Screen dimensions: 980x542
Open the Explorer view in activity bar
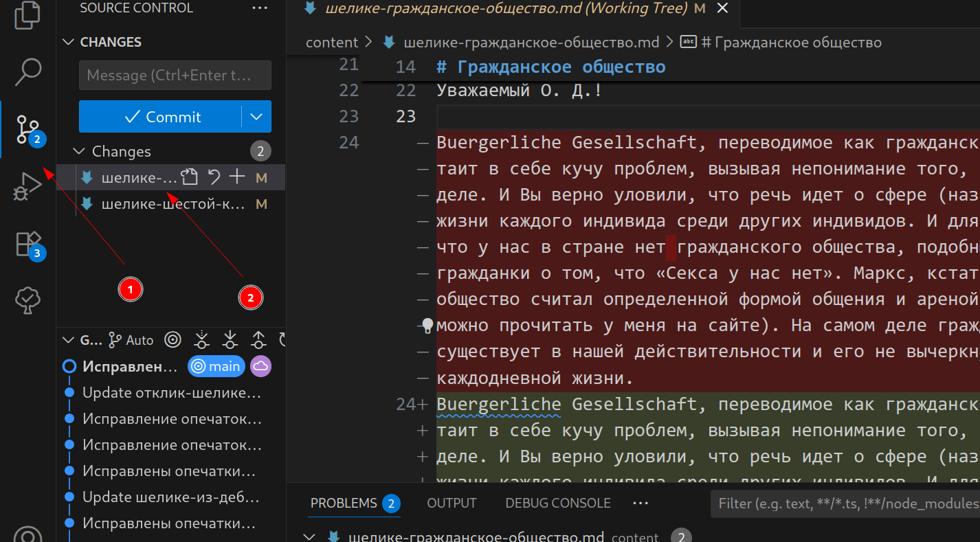tap(27, 15)
